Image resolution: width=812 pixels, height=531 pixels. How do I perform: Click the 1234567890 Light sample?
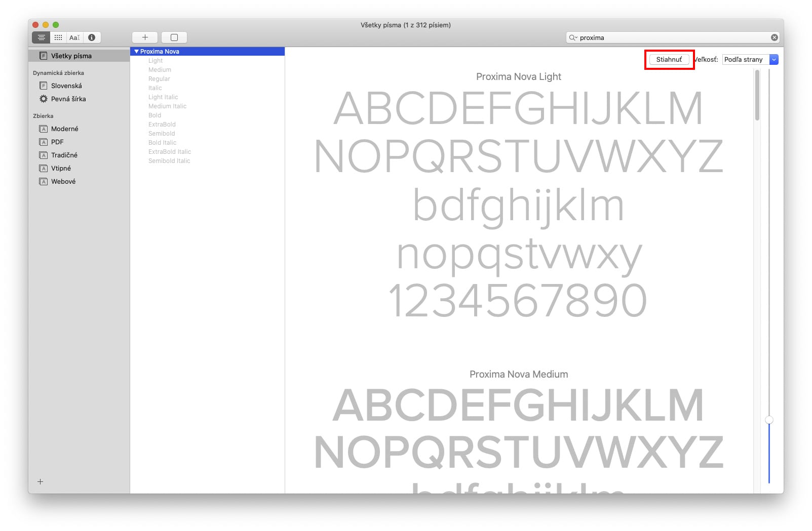(x=518, y=301)
